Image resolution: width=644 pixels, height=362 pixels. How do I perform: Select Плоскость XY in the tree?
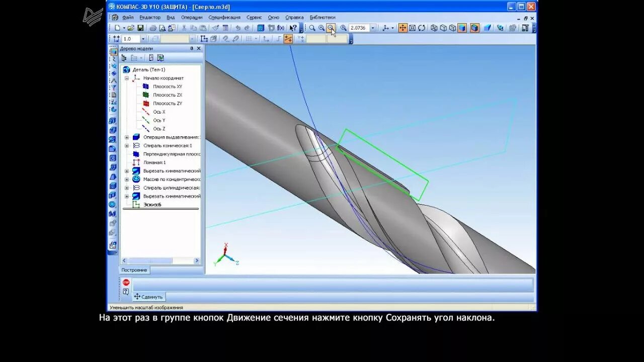pyautogui.click(x=168, y=86)
